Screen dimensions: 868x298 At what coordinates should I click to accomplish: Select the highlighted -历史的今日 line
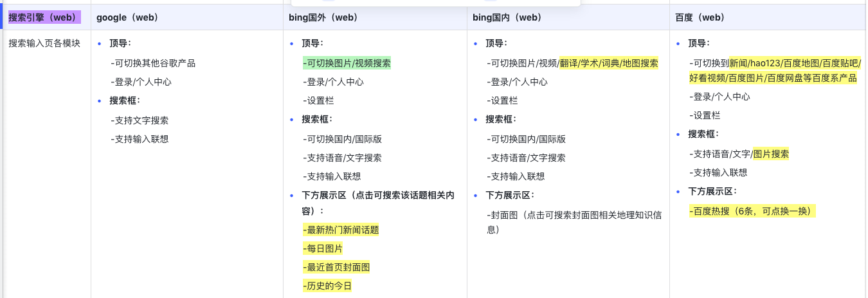[x=327, y=286]
